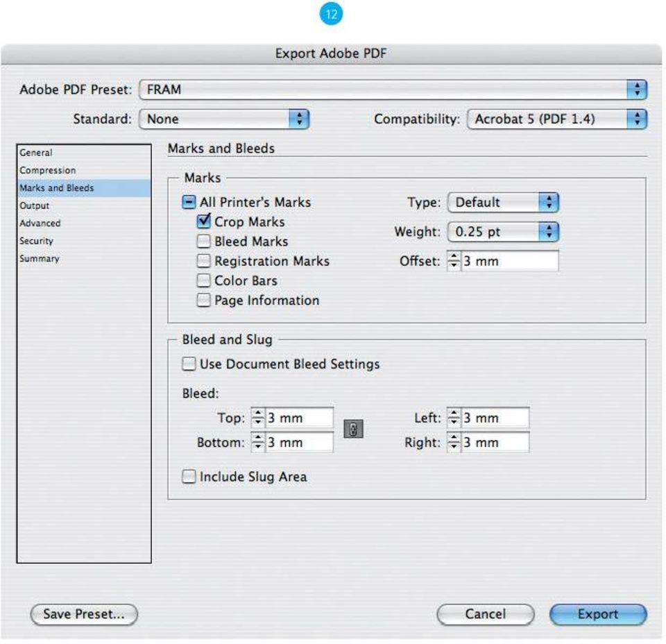
Task: Click the Left bleed value field
Action: (495, 418)
